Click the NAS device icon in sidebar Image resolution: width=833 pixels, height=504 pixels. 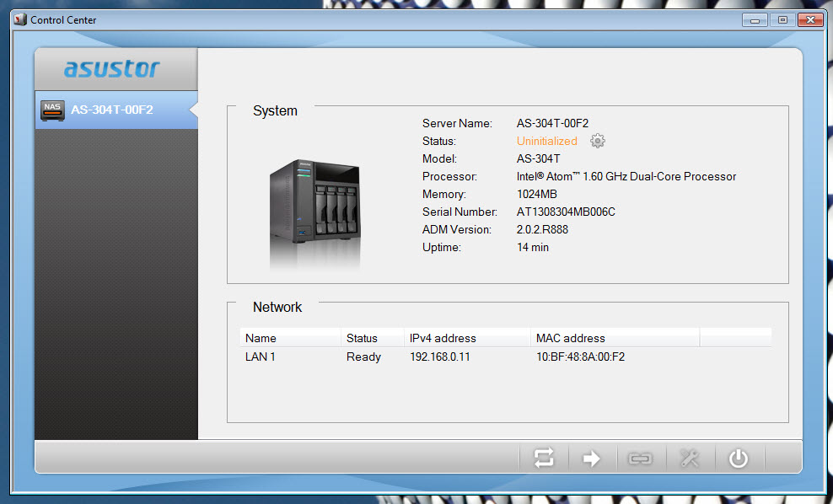coord(52,110)
